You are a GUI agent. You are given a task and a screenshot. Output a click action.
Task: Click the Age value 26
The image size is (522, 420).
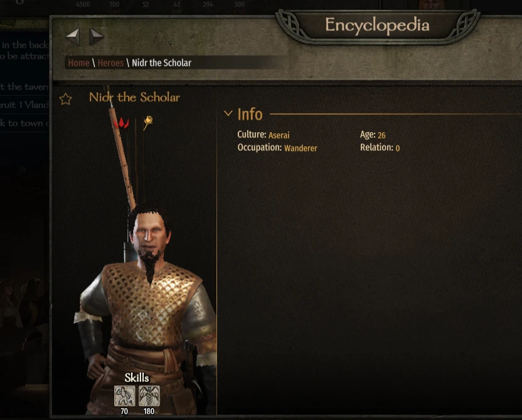coord(381,135)
